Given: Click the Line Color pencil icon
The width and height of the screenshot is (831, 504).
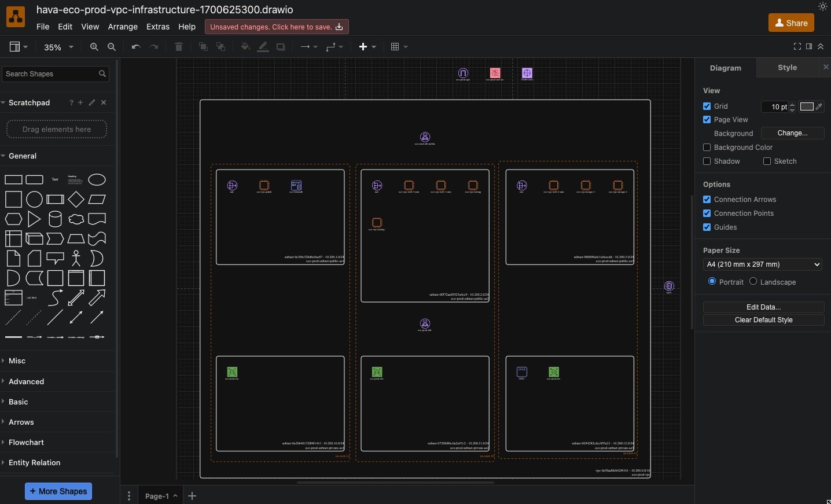Looking at the screenshot, I should click(263, 47).
